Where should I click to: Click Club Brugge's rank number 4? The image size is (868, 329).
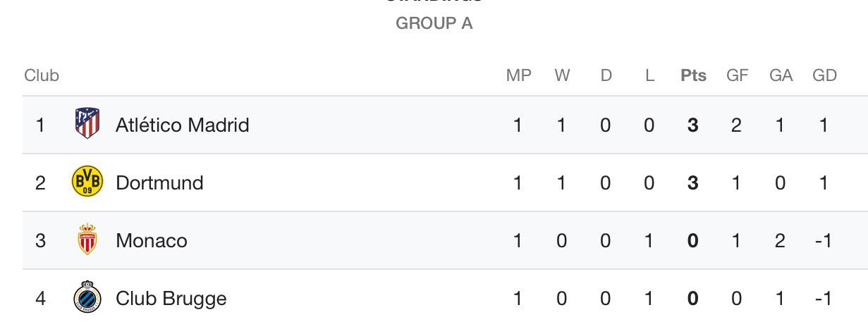click(x=41, y=299)
